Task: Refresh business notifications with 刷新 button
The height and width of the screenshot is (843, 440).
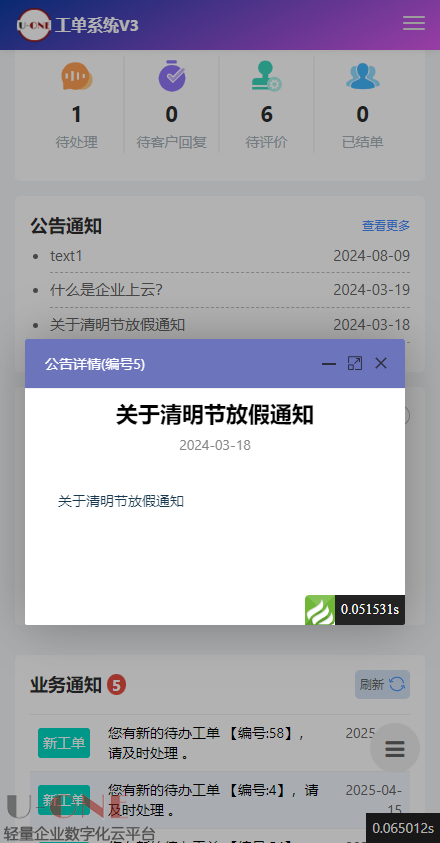Action: (x=382, y=684)
